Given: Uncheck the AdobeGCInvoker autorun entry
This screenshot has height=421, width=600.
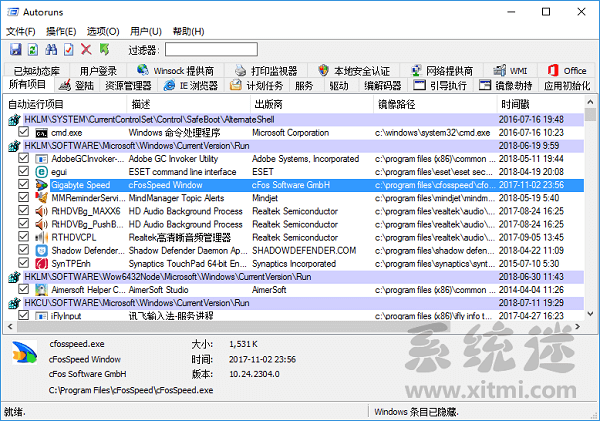Looking at the screenshot, I should (x=24, y=158).
